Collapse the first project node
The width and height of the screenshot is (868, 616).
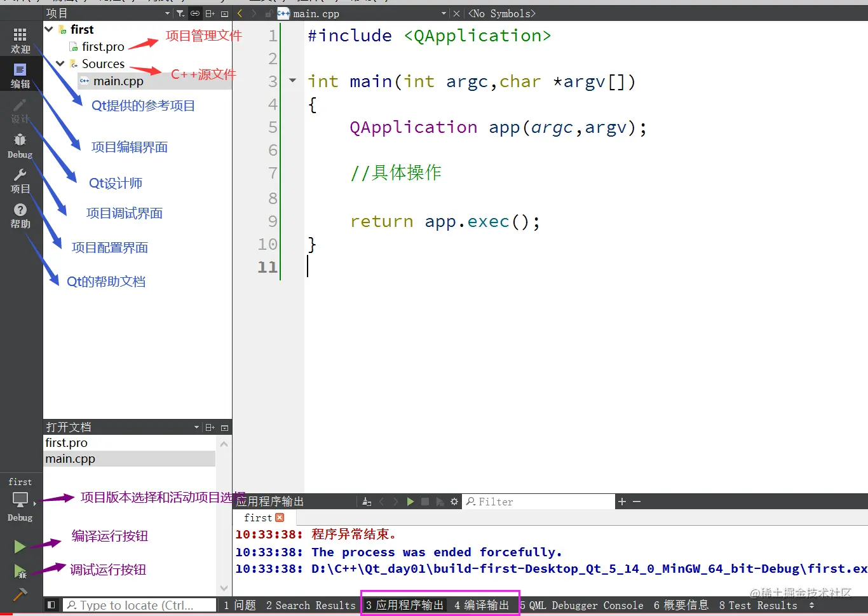pyautogui.click(x=49, y=29)
